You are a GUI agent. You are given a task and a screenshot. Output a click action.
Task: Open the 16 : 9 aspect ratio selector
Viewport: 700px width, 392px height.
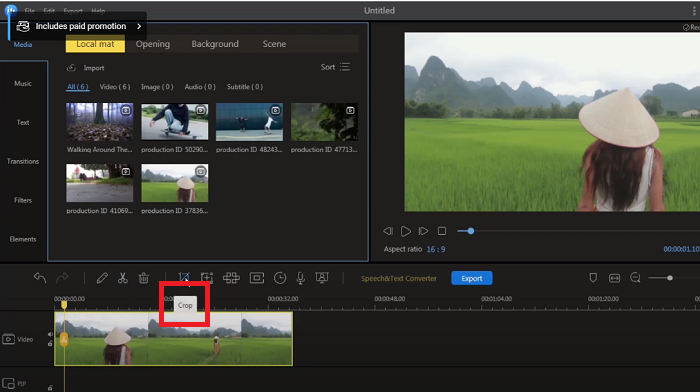tap(436, 249)
